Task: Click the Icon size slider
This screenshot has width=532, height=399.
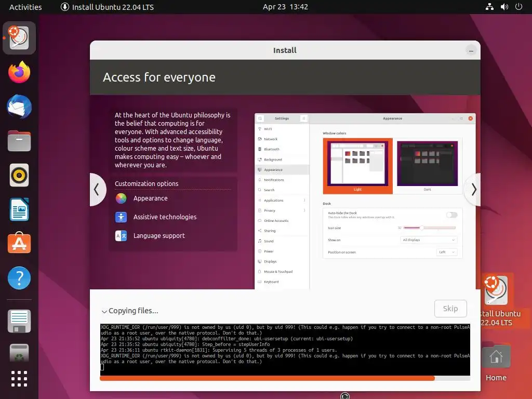Action: tap(430, 228)
